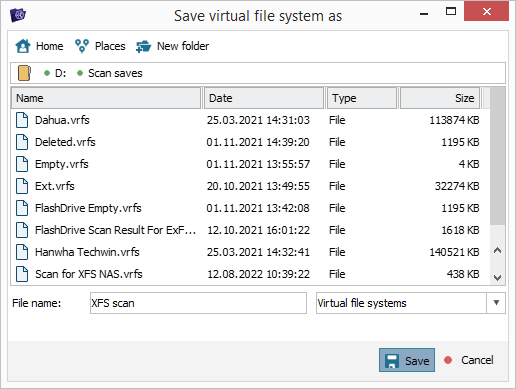The image size is (516, 389).
Task: Click the Hanwha Techwin.vrfs file icon
Action: point(22,252)
